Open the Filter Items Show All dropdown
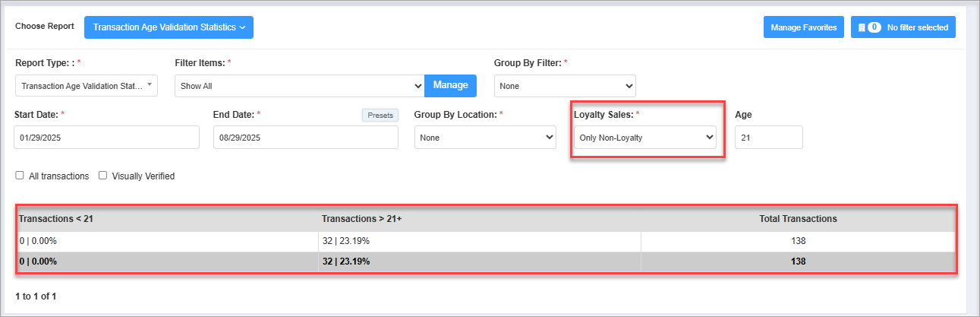The width and height of the screenshot is (980, 317). point(299,86)
